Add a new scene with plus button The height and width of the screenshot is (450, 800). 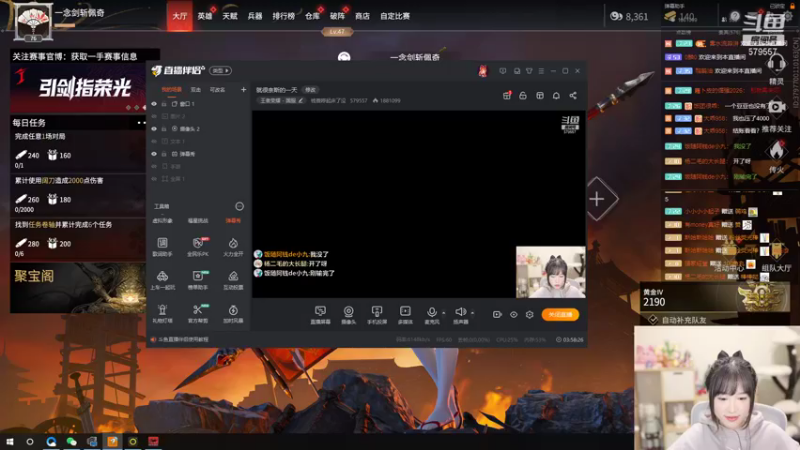[243, 89]
